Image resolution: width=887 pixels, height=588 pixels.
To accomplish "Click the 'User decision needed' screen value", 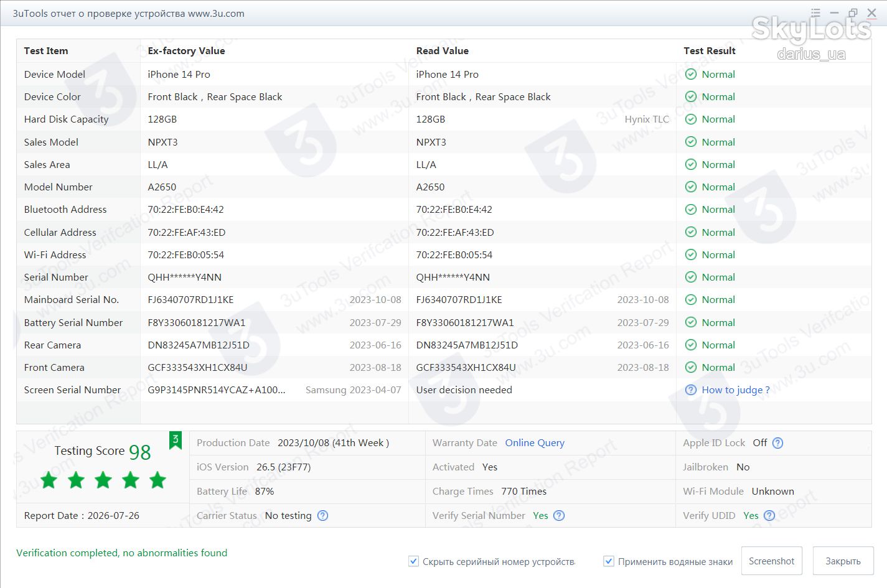I will click(464, 390).
